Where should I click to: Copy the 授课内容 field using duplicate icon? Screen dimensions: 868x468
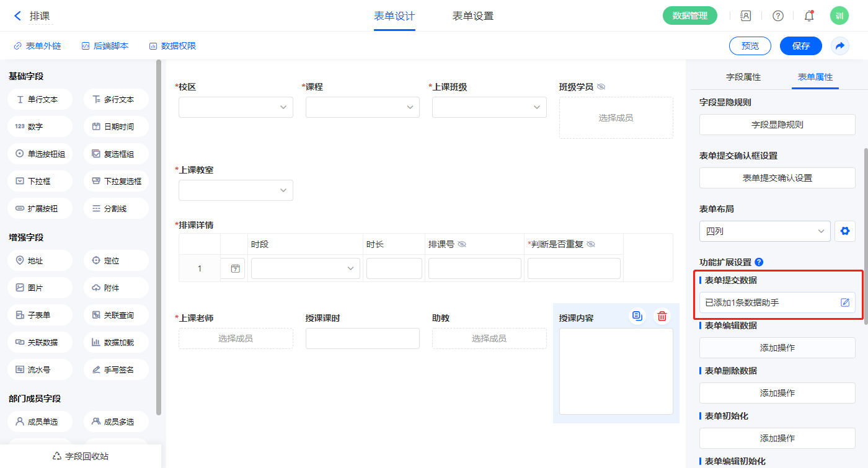coord(637,316)
